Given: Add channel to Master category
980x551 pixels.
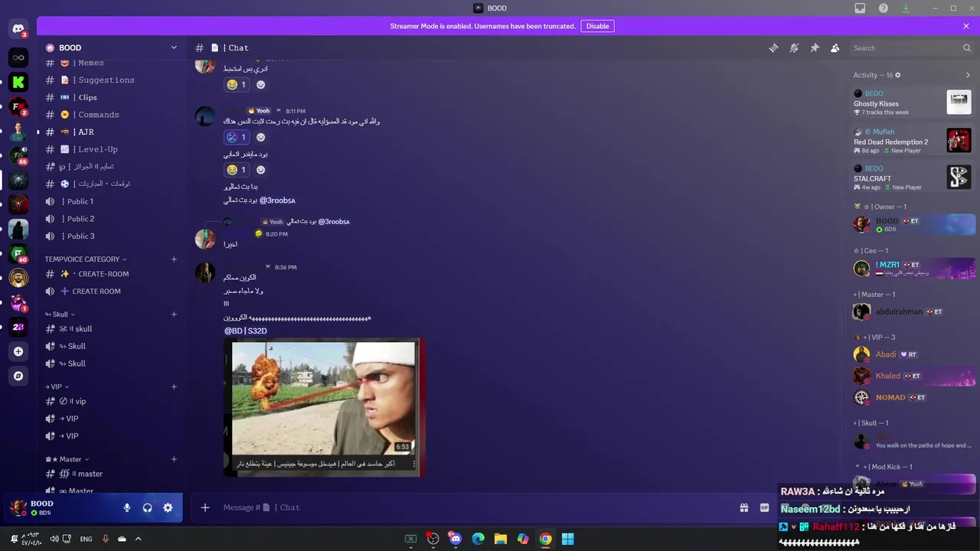Looking at the screenshot, I should [x=174, y=460].
